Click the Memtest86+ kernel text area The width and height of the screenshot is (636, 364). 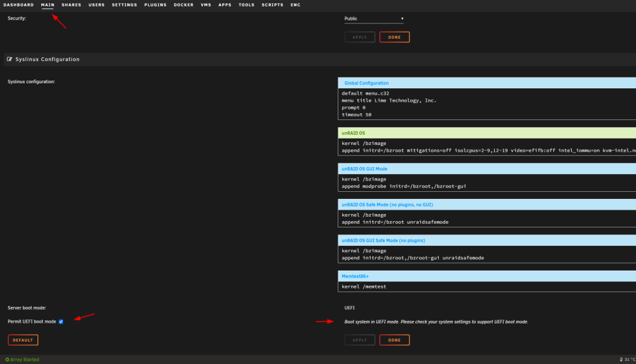click(487, 286)
